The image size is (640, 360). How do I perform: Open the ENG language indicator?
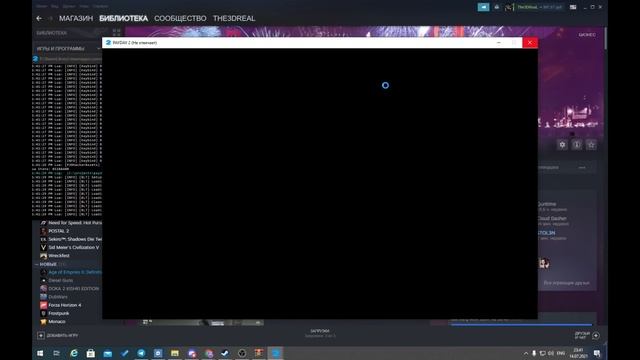pyautogui.click(x=561, y=353)
